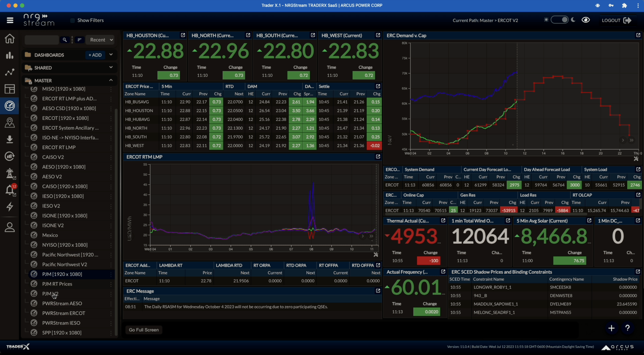This screenshot has width=644, height=355.
Task: Click the LOGOUT text button
Action: [x=611, y=20]
